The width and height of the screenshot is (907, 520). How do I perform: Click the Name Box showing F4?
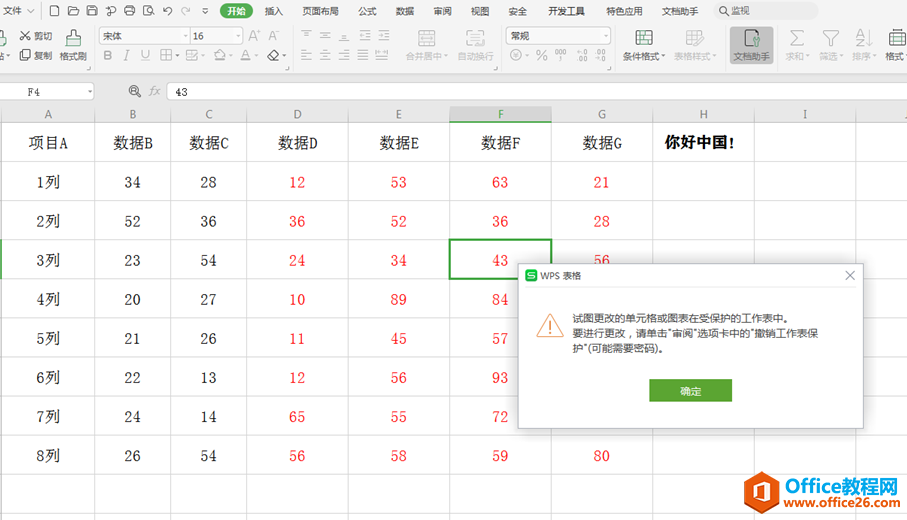coord(46,92)
